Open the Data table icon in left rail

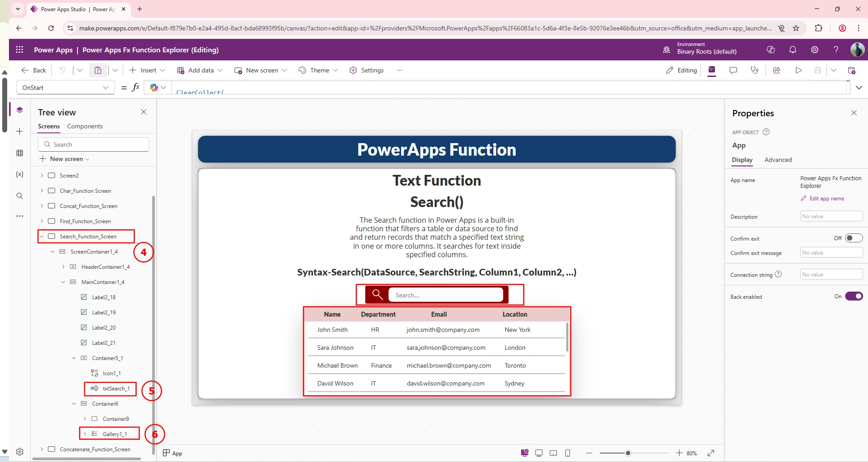pos(20,153)
